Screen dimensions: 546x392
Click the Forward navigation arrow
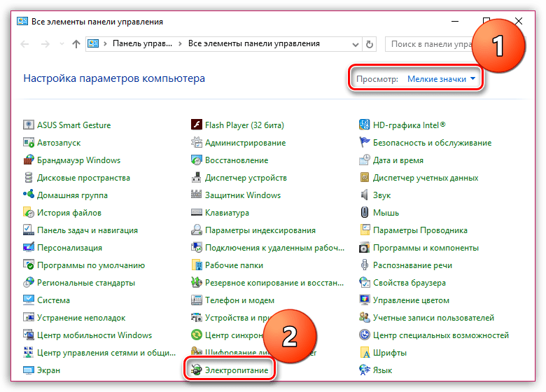click(x=45, y=44)
